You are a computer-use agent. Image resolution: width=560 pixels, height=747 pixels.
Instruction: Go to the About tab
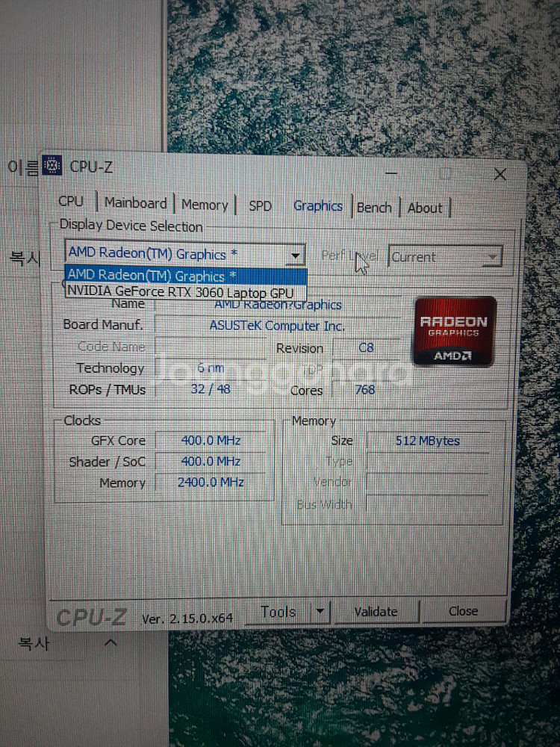click(x=425, y=208)
